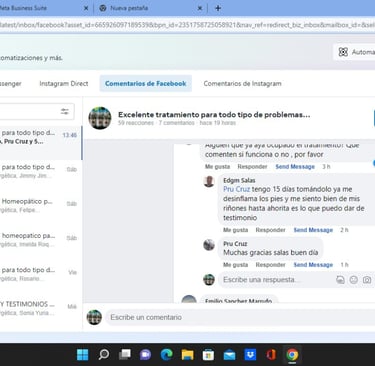
Task: Click the page avatar beside the reply box
Action: [209, 279]
